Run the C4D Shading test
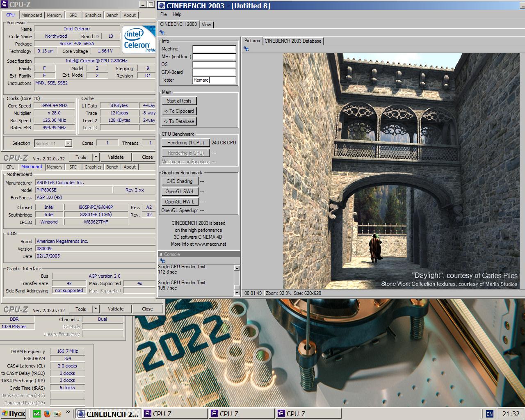This screenshot has width=525, height=420. 180,181
